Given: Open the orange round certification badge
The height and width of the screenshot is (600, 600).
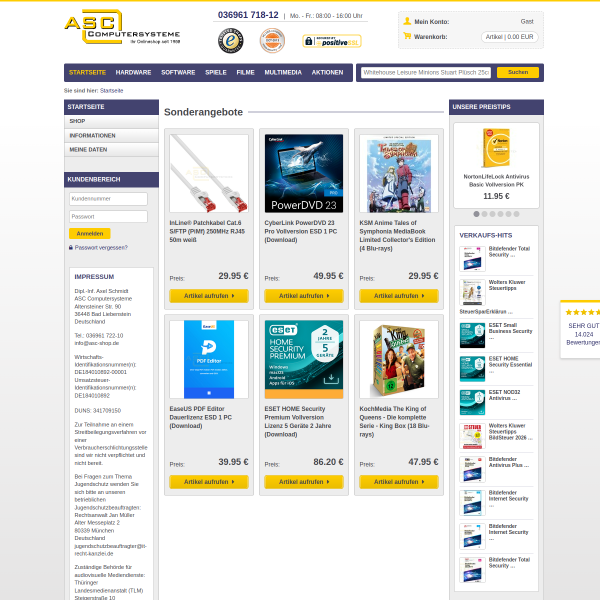Looking at the screenshot, I should [272, 40].
